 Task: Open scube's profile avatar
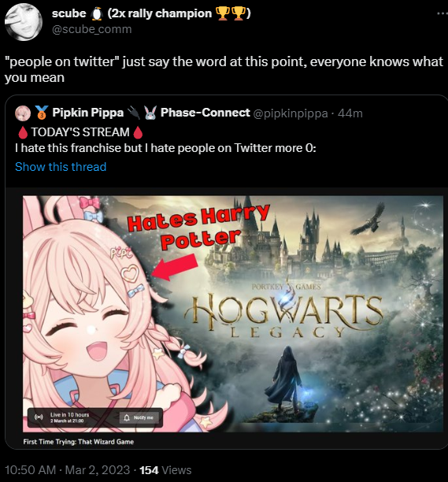pos(24,22)
